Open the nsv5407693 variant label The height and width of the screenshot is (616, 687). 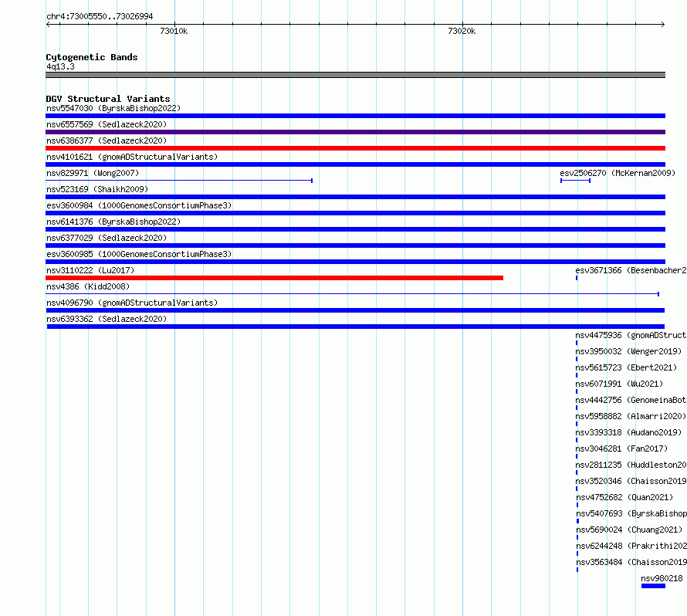[x=631, y=513]
